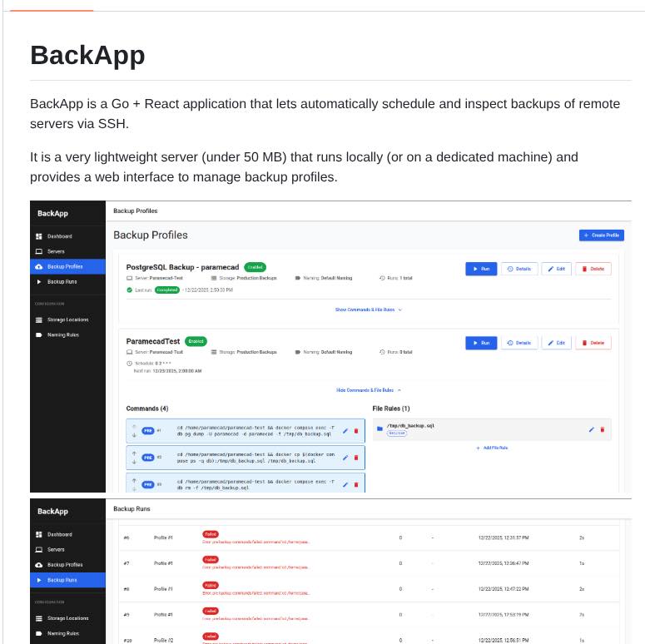
Task: Click the blue Create Profile button
Action: 602,235
